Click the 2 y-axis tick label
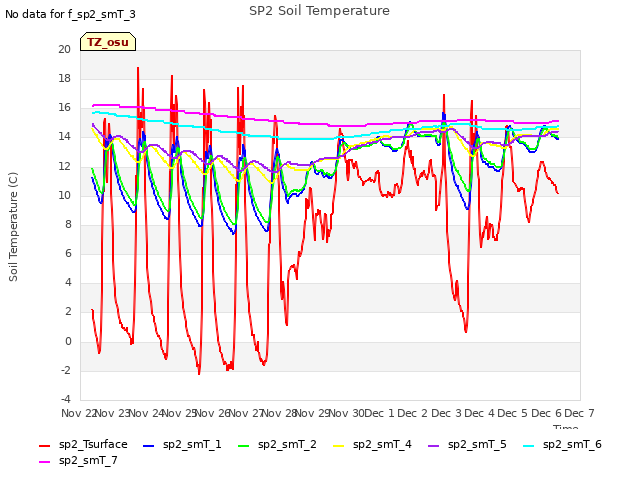This screenshot has width=640, height=480. [68, 312]
